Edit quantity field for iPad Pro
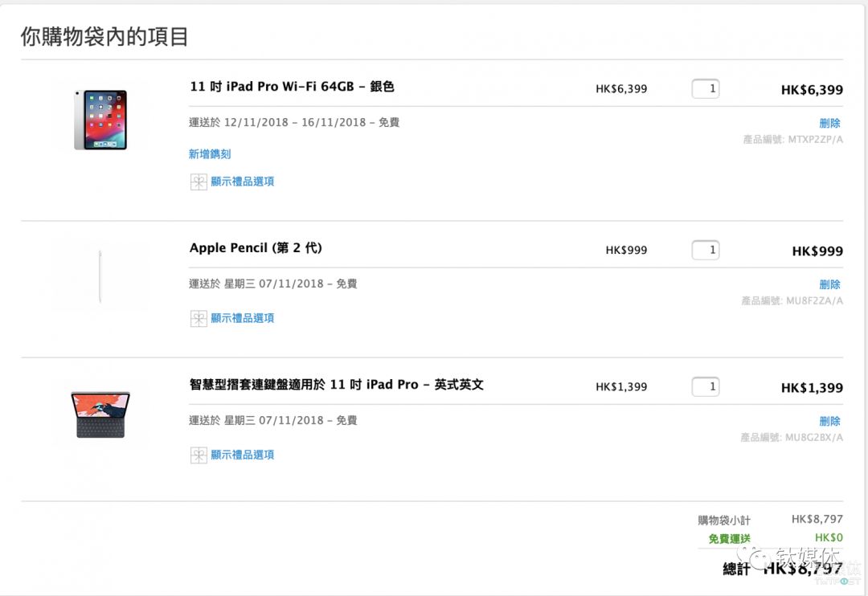Image resolution: width=868 pixels, height=596 pixels. tap(706, 88)
